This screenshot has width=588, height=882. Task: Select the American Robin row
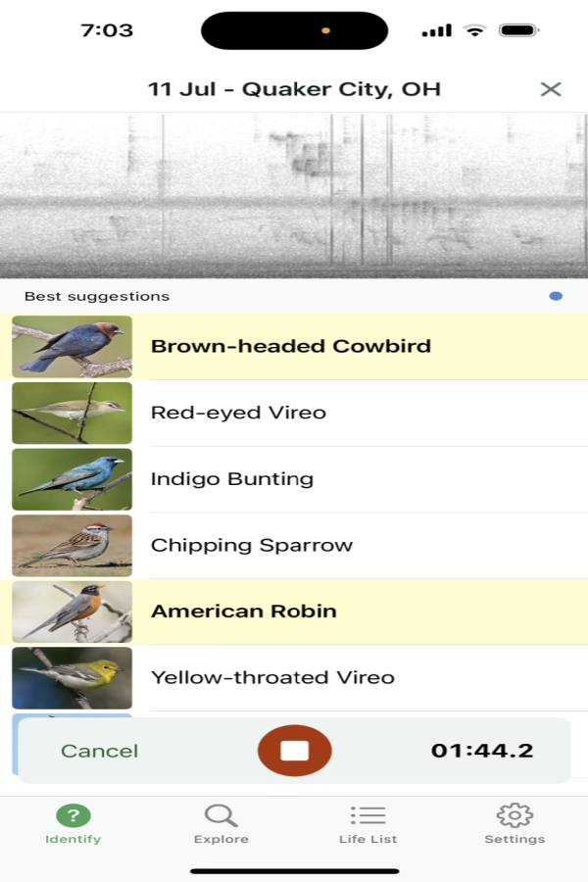point(243,612)
